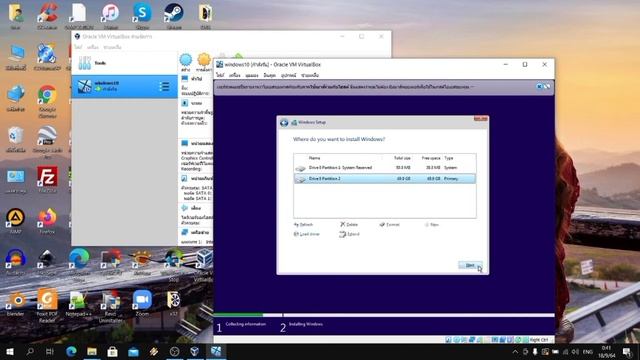Screen dimensions: 640x360
Task: Click the Delete partition link
Action: pyautogui.click(x=349, y=224)
